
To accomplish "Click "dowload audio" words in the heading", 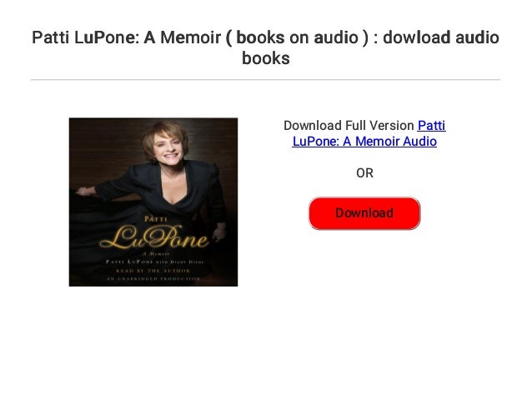I will 441,37.
